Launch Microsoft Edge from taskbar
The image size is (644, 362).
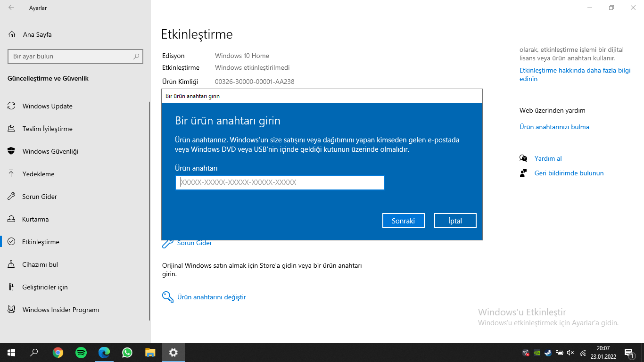point(104,353)
